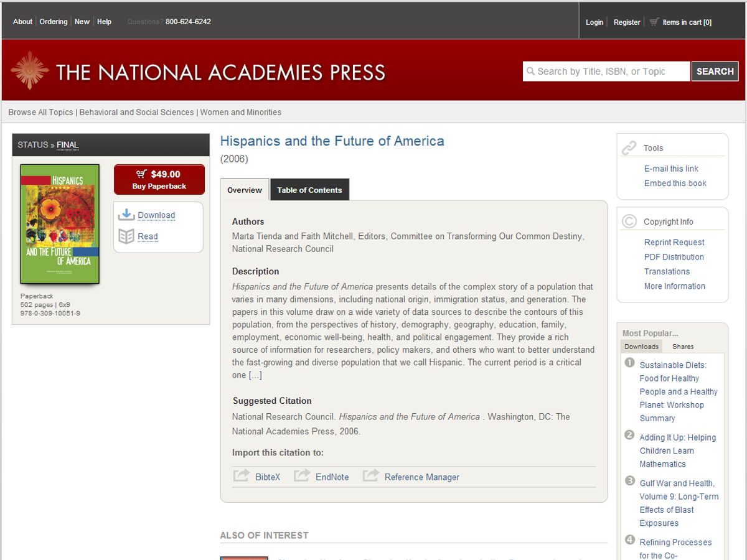Open Refining Processes popular link
This screenshot has width=747, height=560.
point(675,548)
